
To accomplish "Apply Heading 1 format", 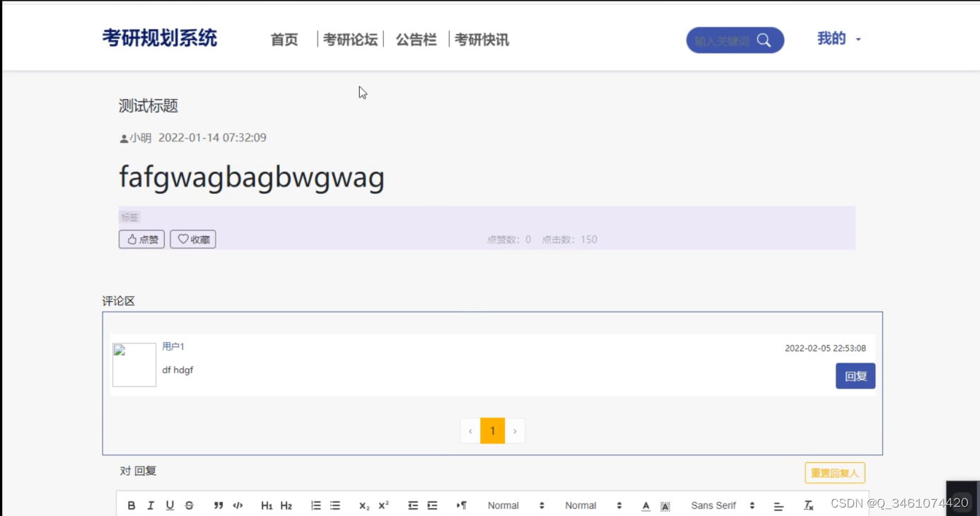I will pyautogui.click(x=267, y=505).
